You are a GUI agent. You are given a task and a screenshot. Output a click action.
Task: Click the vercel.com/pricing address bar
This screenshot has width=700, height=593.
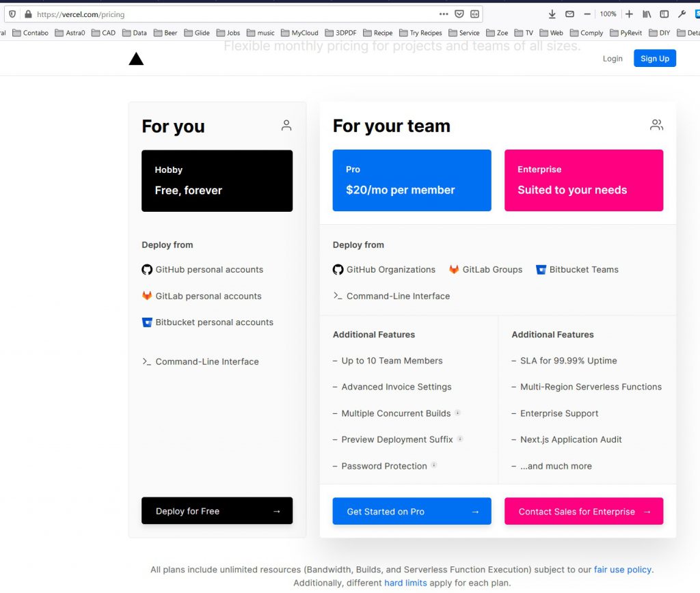point(232,14)
